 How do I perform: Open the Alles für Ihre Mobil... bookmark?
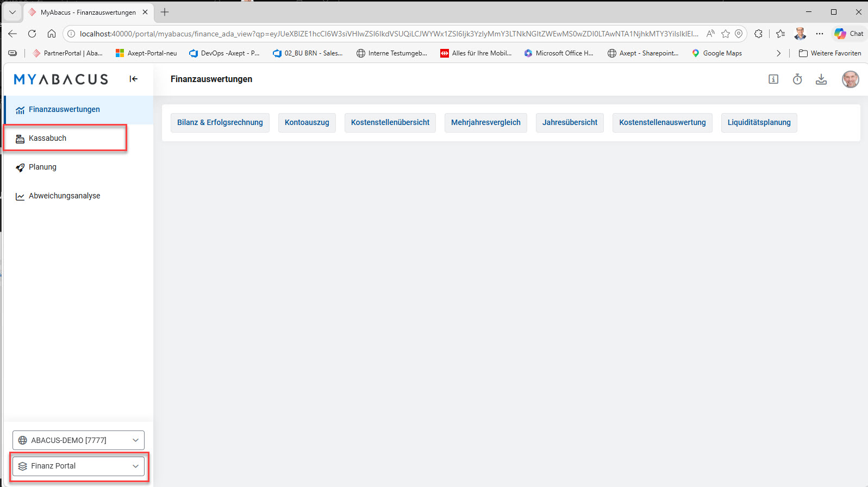tap(476, 53)
